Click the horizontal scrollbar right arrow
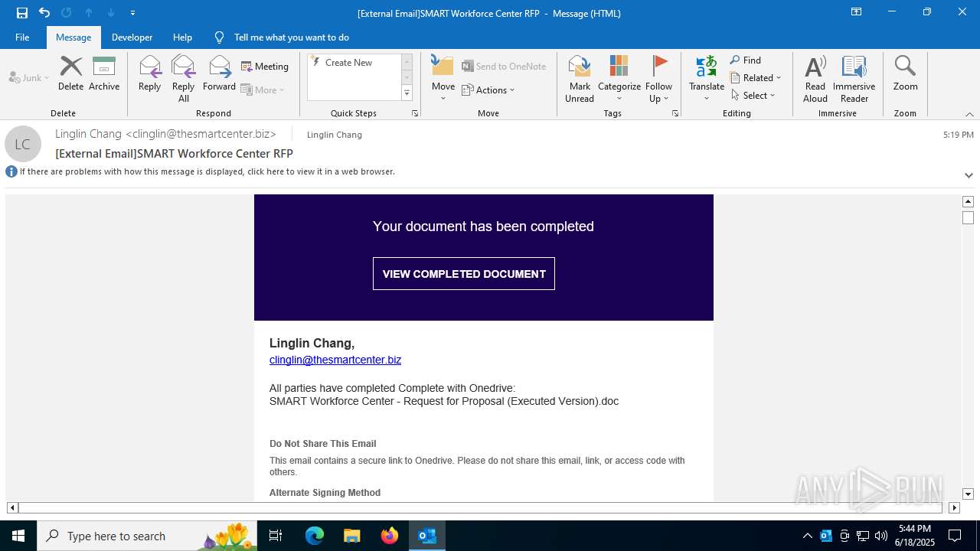Screen dimensions: 980x551 [x=954, y=507]
